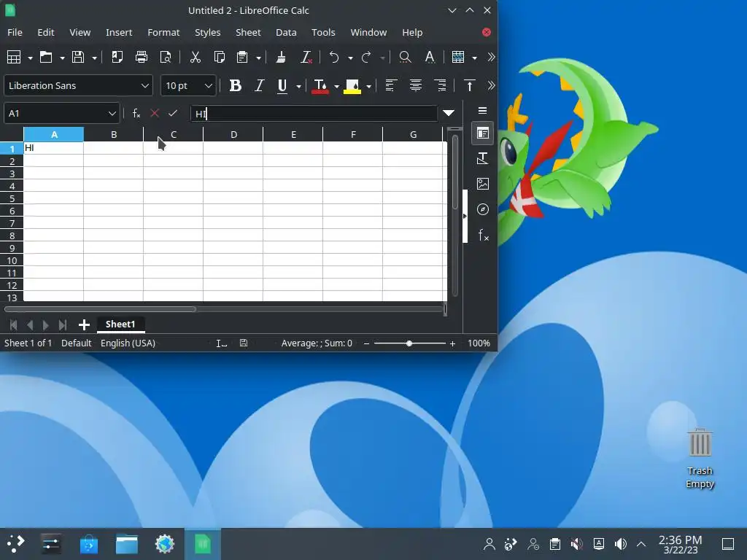Print the spreadsheet with printer icon

click(142, 57)
